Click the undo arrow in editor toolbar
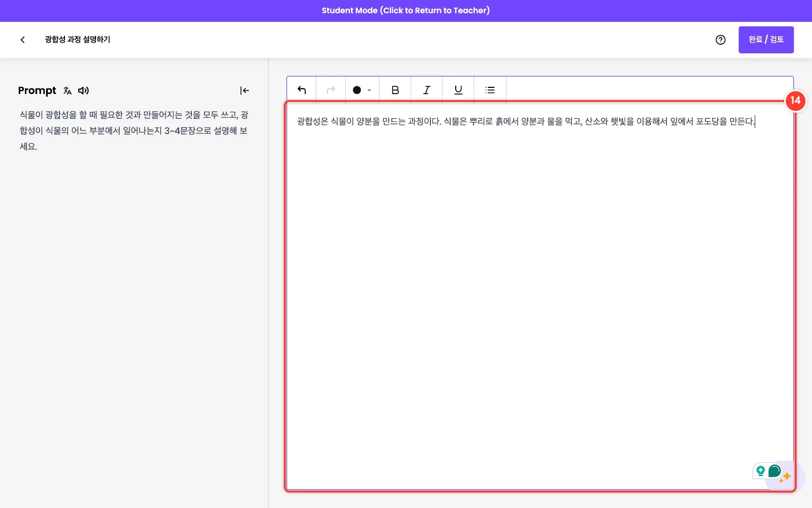Viewport: 812px width, 508px height. point(301,90)
